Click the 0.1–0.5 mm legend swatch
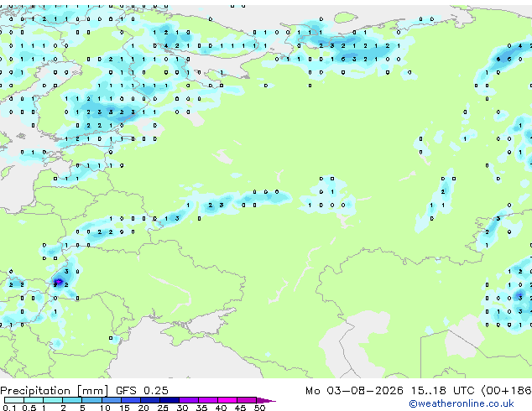Image resolution: width=532 pixels, height=411 pixels. click(x=14, y=400)
